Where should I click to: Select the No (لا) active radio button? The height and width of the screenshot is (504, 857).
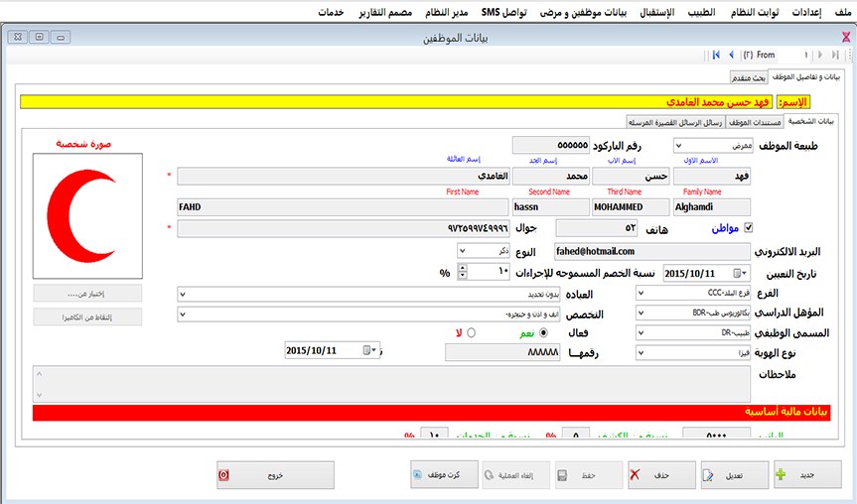point(471,333)
